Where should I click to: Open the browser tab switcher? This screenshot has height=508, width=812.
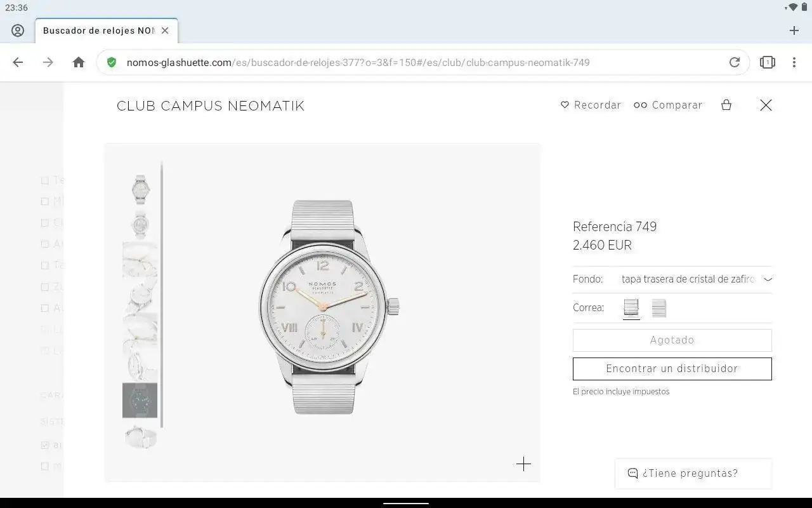click(x=767, y=62)
